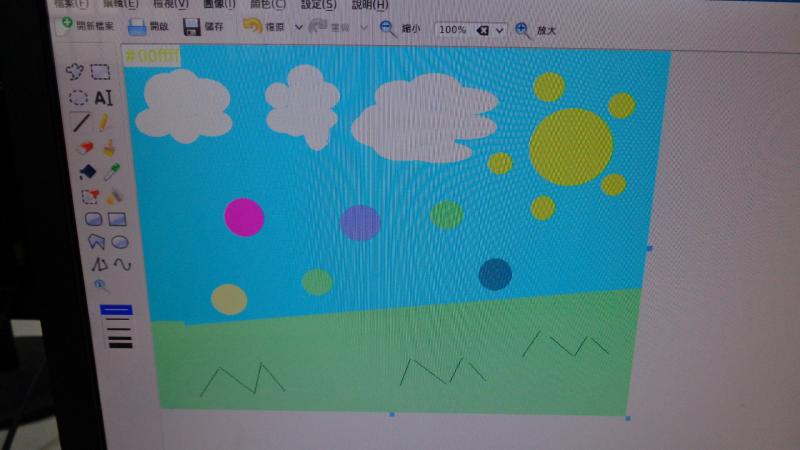Viewport: 800px width, 450px height.
Task: Open the Settings (設定) menu
Action: click(318, 5)
